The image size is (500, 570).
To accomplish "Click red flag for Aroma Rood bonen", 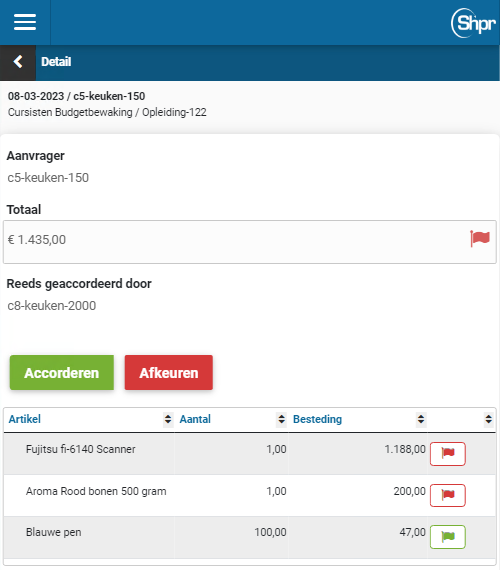I will pyautogui.click(x=448, y=495).
